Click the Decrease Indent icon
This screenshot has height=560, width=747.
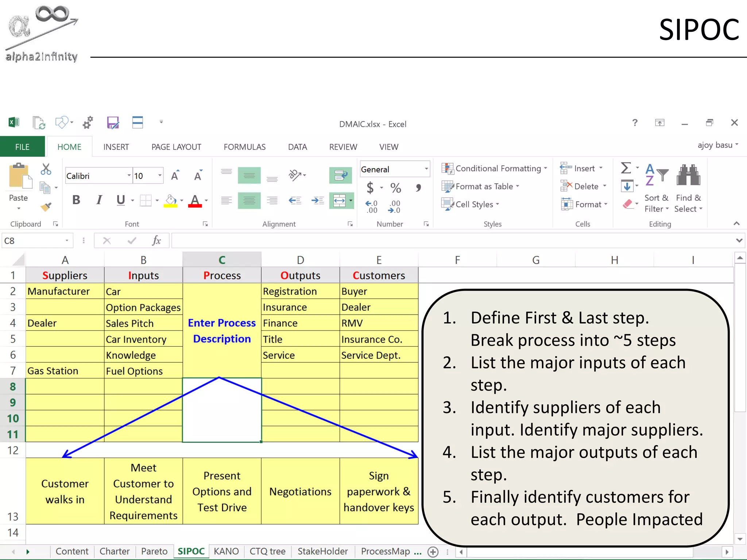click(x=295, y=200)
